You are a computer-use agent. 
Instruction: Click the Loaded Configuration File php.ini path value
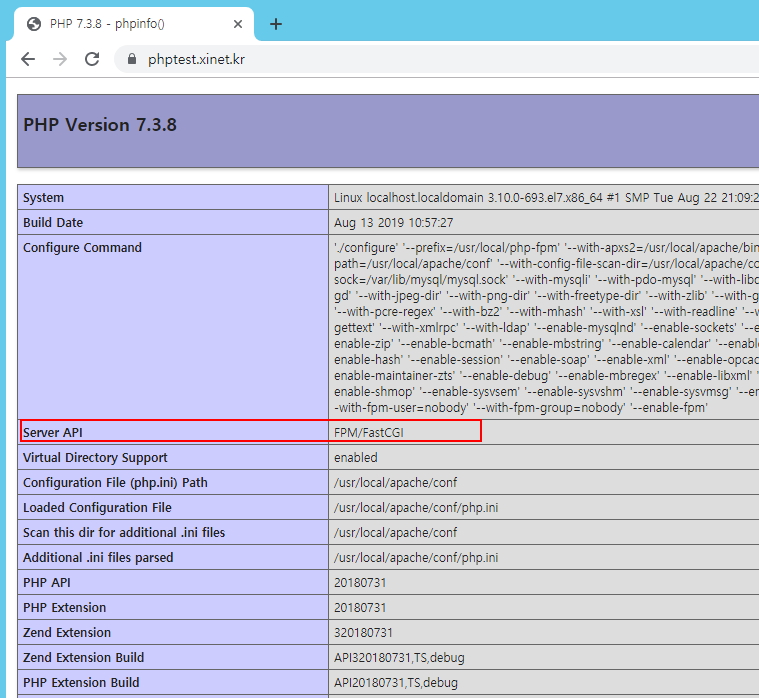(416, 508)
